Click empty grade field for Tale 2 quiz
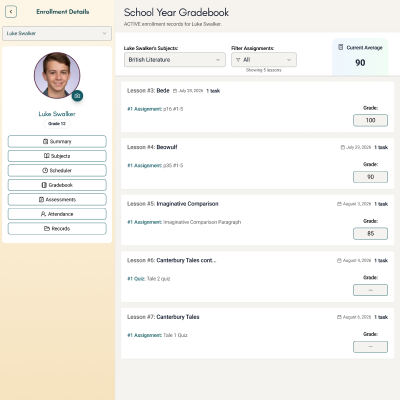The width and height of the screenshot is (400, 400). tap(370, 290)
